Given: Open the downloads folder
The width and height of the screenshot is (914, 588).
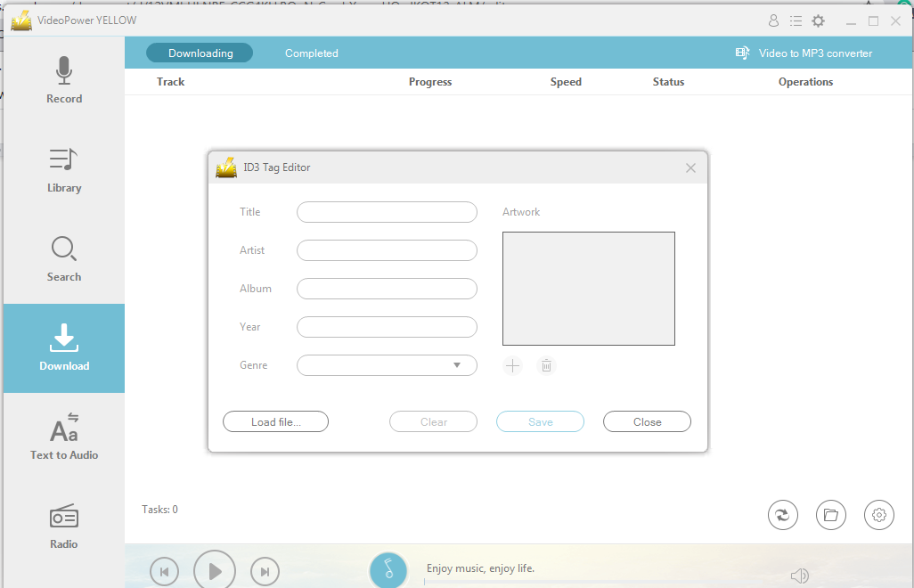Looking at the screenshot, I should click(x=831, y=515).
